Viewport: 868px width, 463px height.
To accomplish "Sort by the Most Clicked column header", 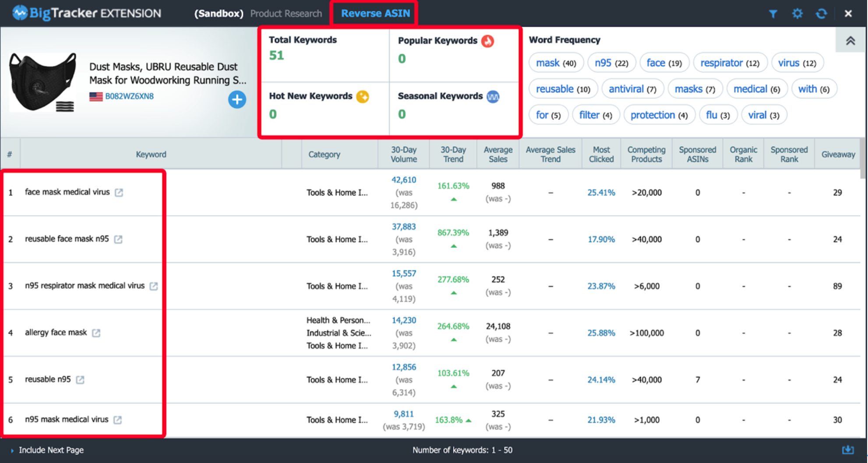I will 601,154.
